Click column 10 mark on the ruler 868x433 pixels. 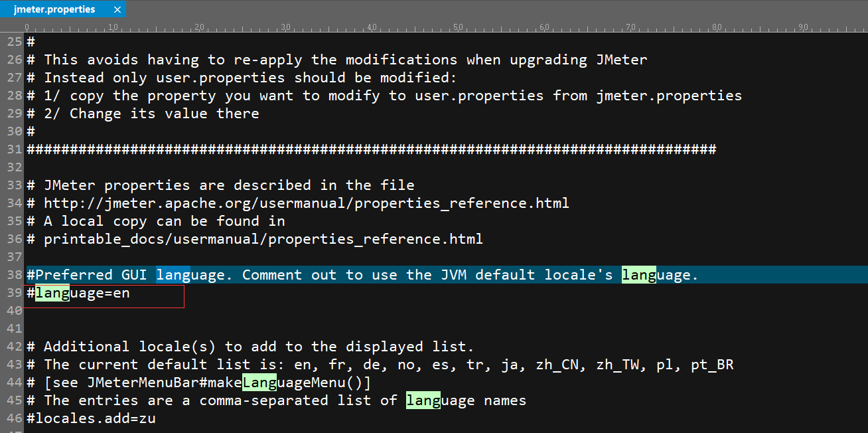[x=113, y=28]
